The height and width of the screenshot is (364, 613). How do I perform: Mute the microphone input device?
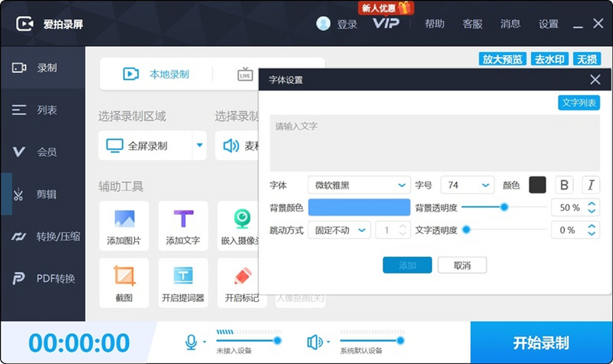pos(191,341)
